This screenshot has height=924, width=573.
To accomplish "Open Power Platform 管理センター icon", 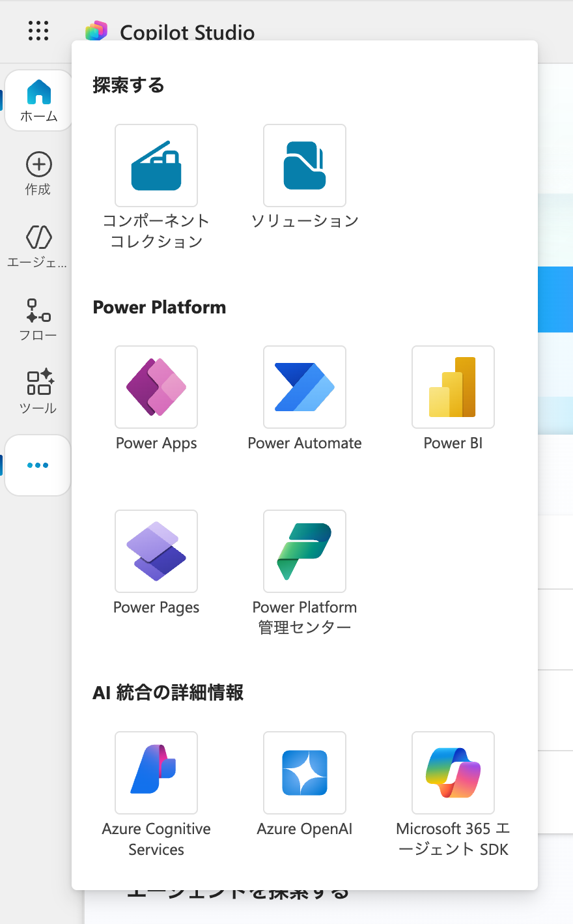I will point(305,551).
